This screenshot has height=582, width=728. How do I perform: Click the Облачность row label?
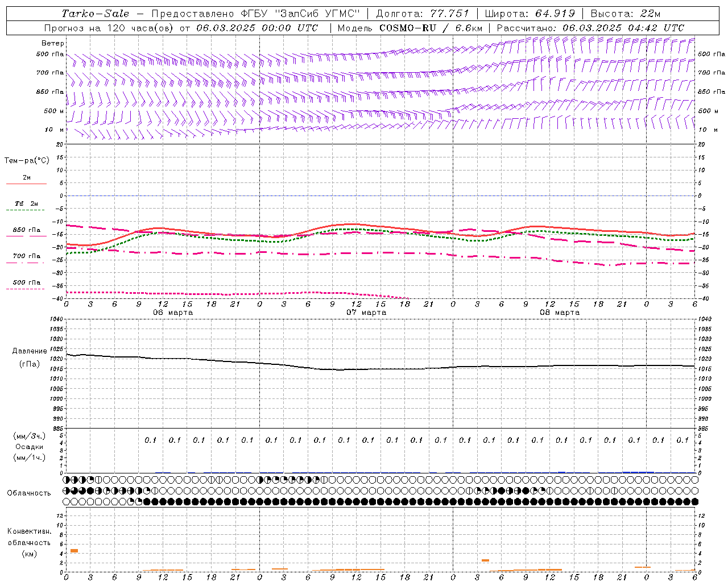click(29, 493)
